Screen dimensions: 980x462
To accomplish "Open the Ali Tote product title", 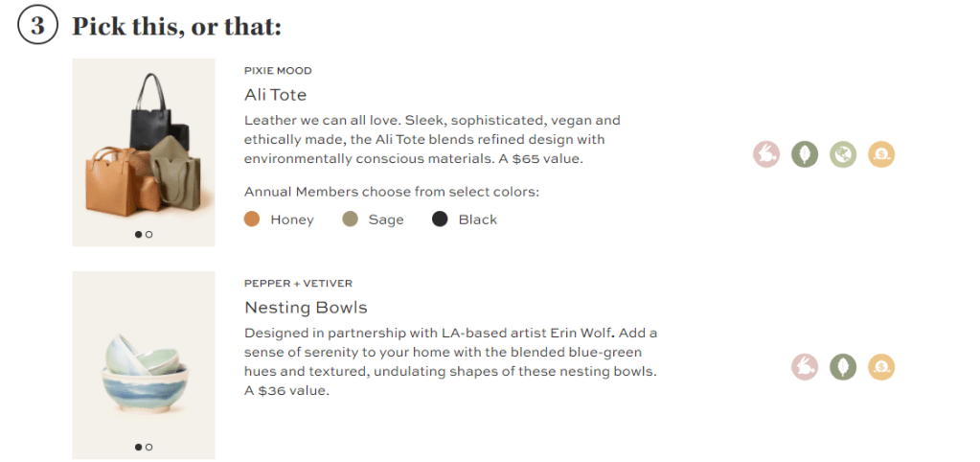I will pos(275,95).
